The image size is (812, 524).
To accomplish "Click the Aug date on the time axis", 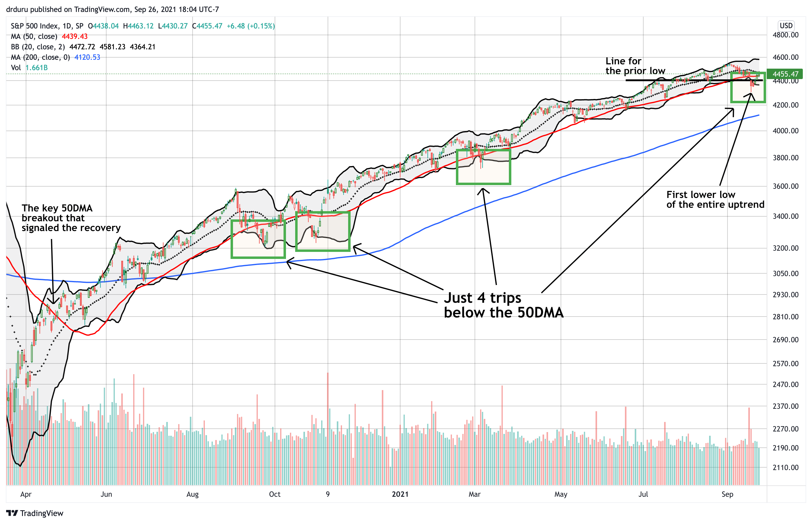I will point(192,494).
